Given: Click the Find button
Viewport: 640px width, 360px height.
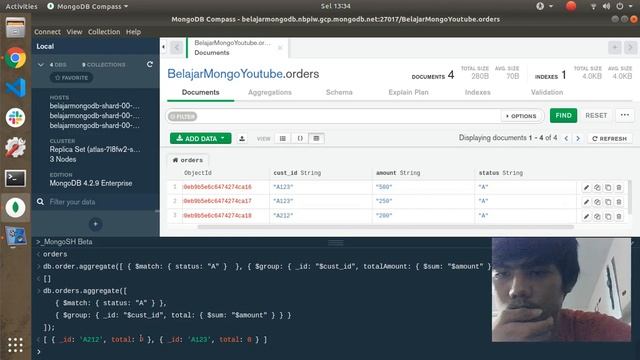Looking at the screenshot, I should pos(563,116).
